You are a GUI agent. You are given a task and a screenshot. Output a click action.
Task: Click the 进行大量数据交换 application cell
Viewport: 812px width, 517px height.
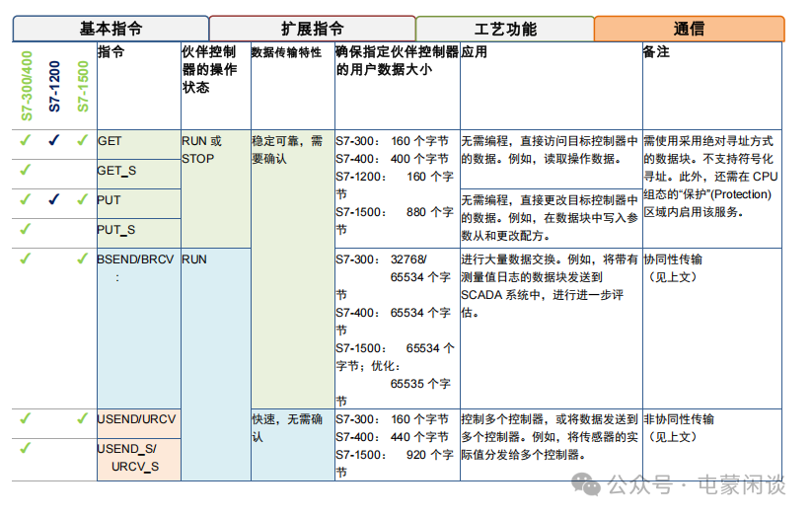pos(551,329)
